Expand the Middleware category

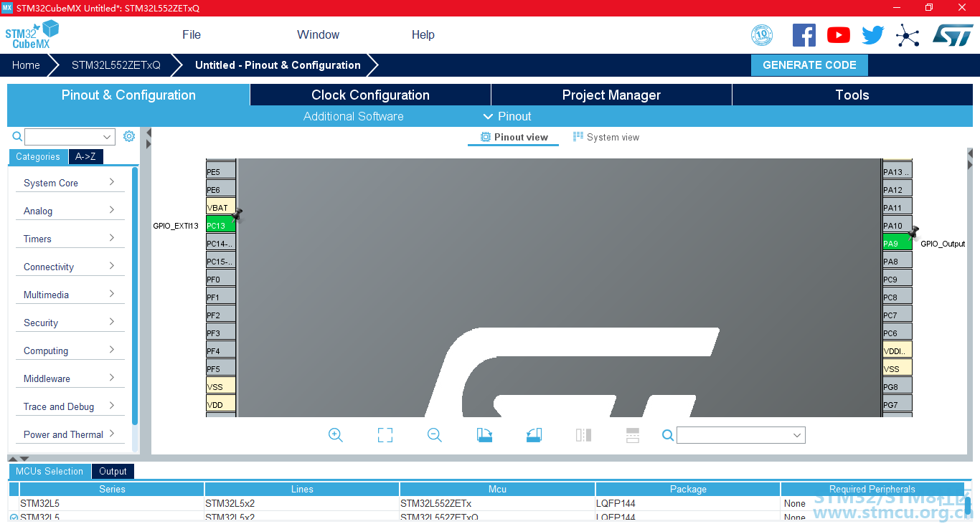(x=70, y=378)
